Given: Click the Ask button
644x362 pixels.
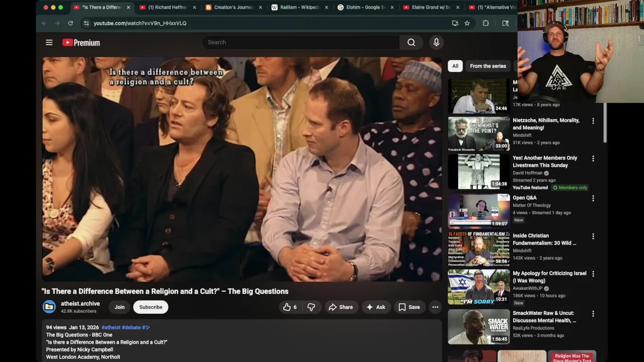Looking at the screenshot, I should click(x=375, y=307).
